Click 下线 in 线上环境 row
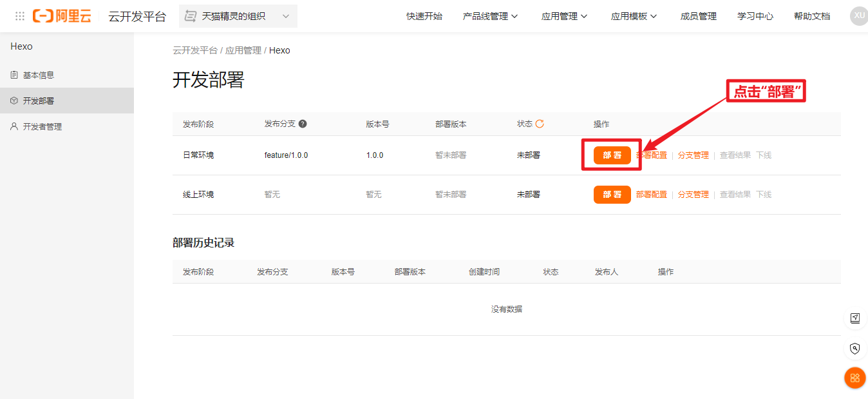 tap(764, 195)
